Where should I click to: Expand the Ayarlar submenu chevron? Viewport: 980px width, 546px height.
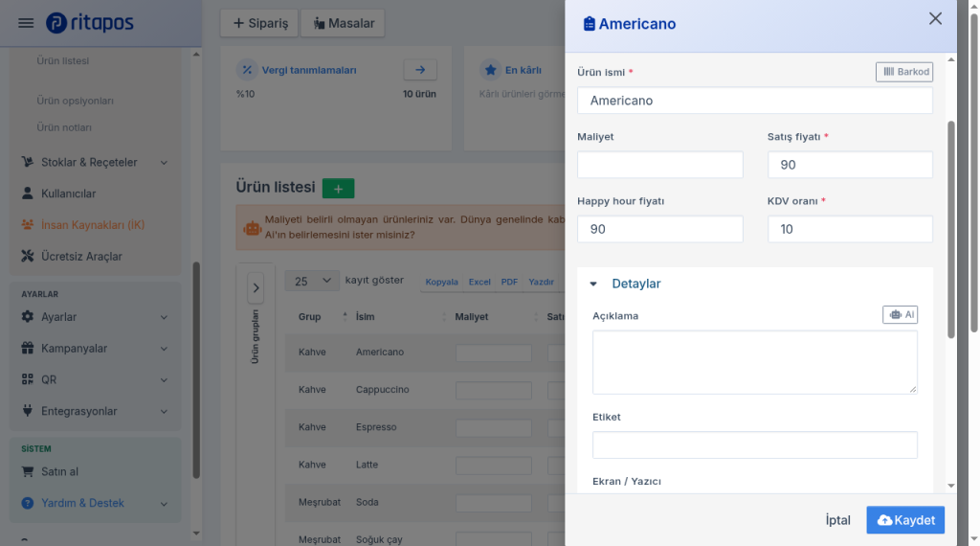[x=164, y=317]
